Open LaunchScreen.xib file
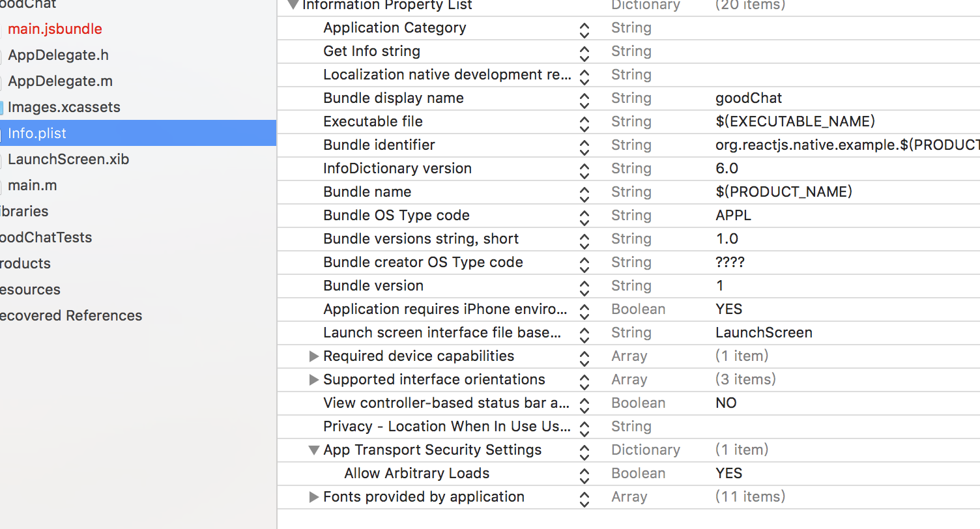 68,160
